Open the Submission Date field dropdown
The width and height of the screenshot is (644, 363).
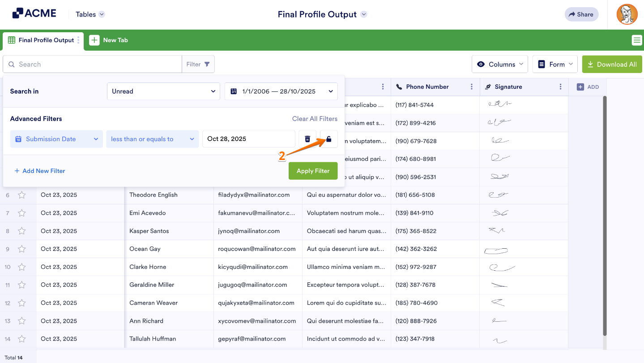click(x=56, y=139)
